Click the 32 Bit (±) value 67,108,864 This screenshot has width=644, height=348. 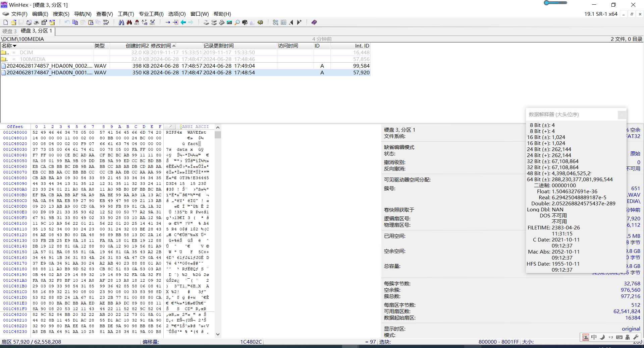[565, 161]
